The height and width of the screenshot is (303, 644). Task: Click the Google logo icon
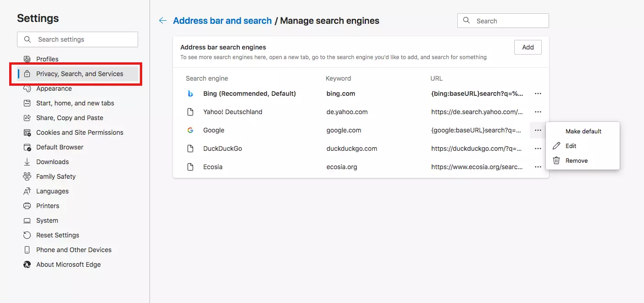click(190, 130)
